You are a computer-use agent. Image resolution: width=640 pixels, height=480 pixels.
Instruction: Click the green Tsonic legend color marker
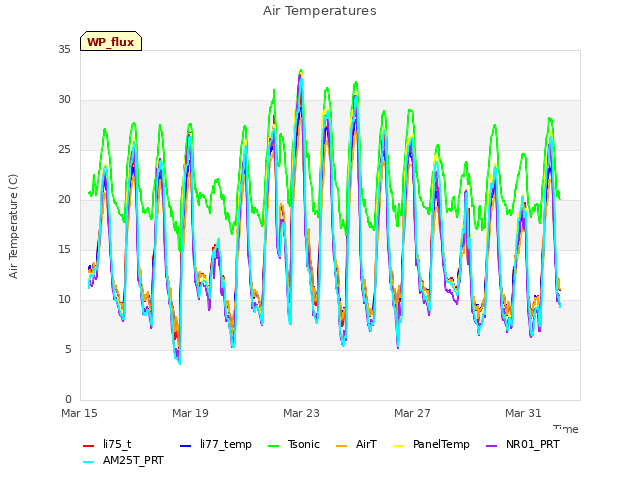(x=273, y=446)
